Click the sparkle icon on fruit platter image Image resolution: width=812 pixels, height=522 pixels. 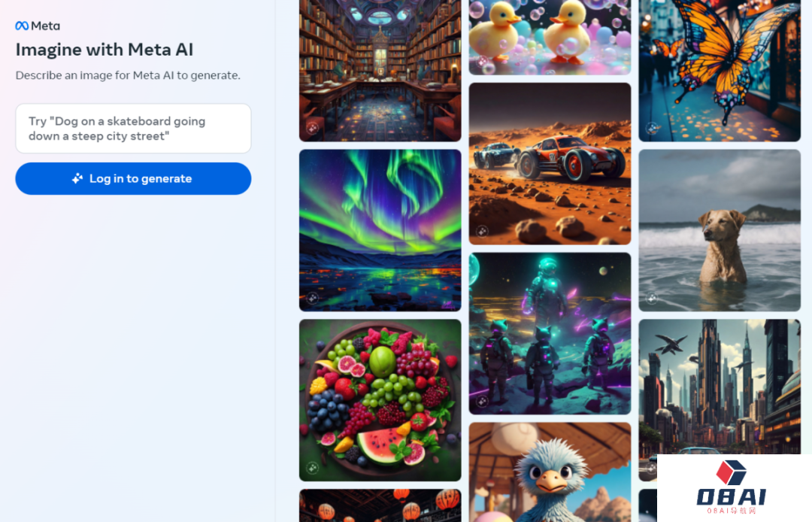(312, 468)
